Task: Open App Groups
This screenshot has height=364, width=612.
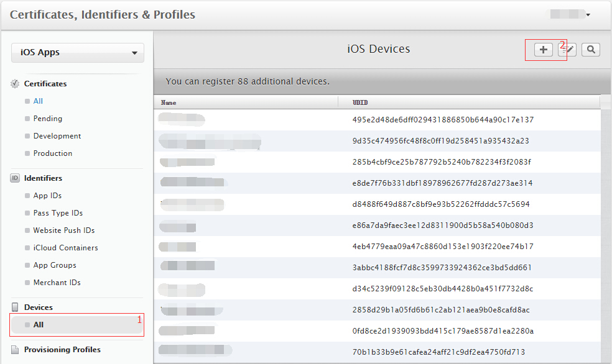Action: [x=55, y=265]
